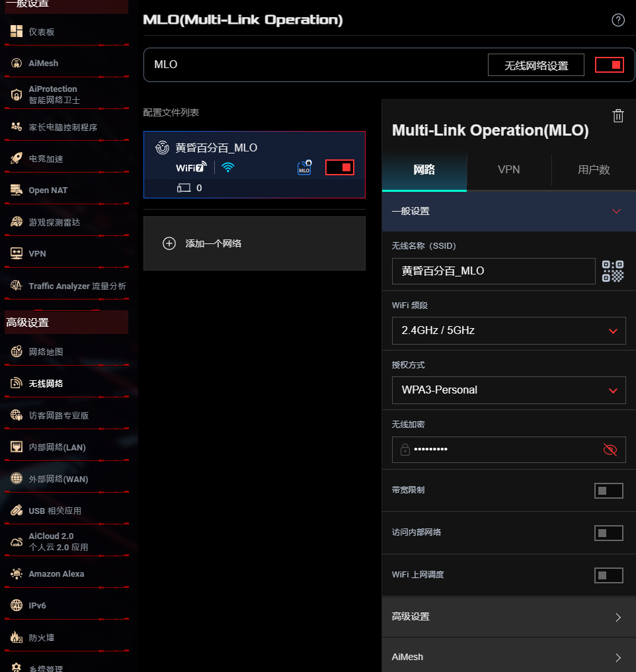Screen dimensions: 636x672
Task: Switch to the 用户数 tab
Action: coord(594,170)
